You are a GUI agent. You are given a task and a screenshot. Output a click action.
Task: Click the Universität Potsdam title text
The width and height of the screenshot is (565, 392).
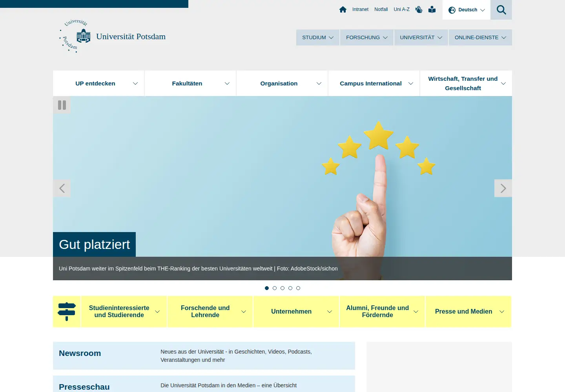coord(131,36)
